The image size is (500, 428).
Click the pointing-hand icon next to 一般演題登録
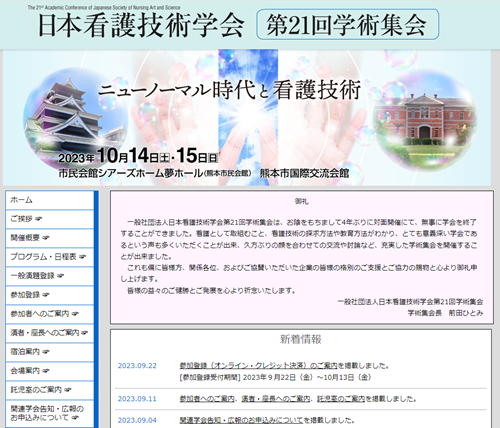pos(60,276)
